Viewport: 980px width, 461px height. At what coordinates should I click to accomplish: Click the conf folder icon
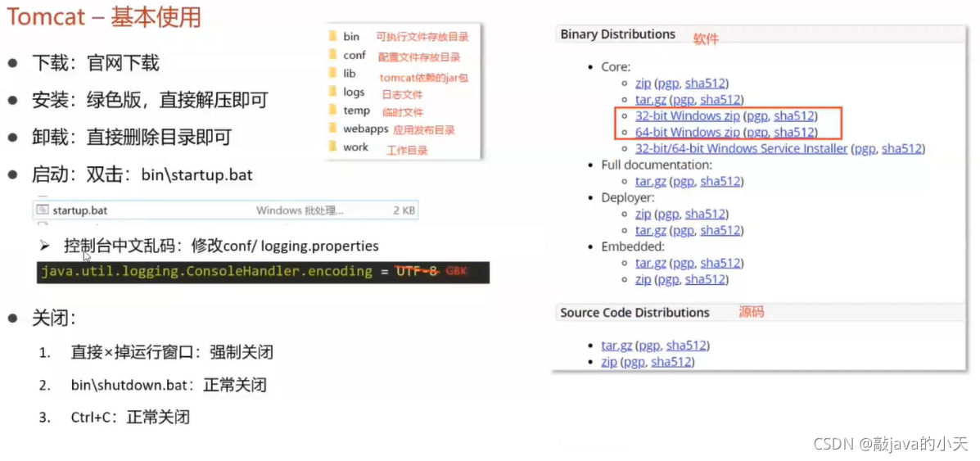point(332,55)
